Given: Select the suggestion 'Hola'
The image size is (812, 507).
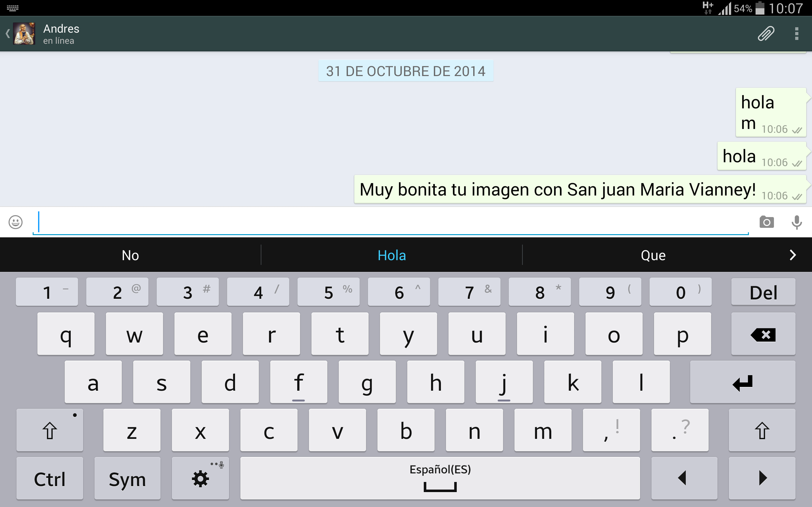Looking at the screenshot, I should pyautogui.click(x=392, y=255).
